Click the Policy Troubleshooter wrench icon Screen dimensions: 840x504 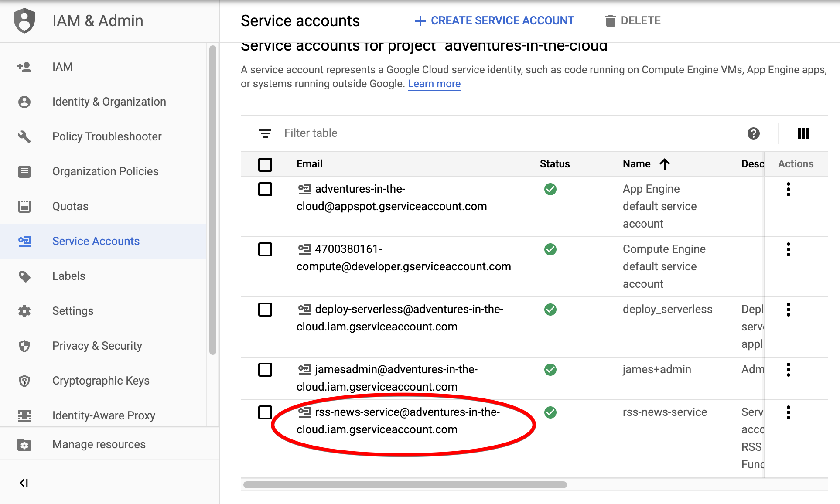24,136
